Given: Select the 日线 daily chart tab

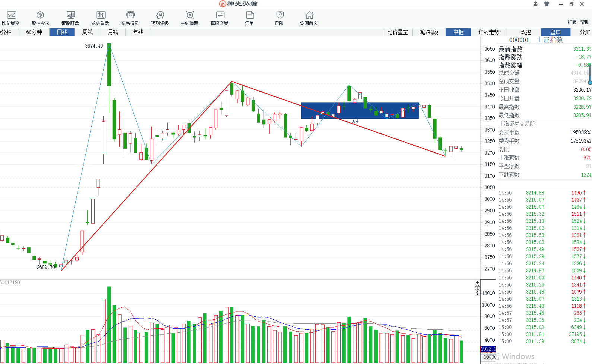Looking at the screenshot, I should pyautogui.click(x=62, y=32).
